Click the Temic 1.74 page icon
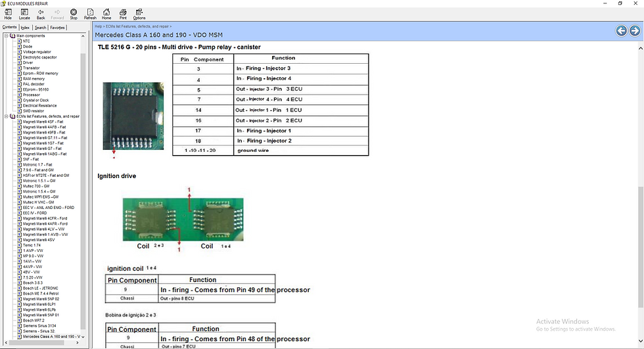 [19, 245]
